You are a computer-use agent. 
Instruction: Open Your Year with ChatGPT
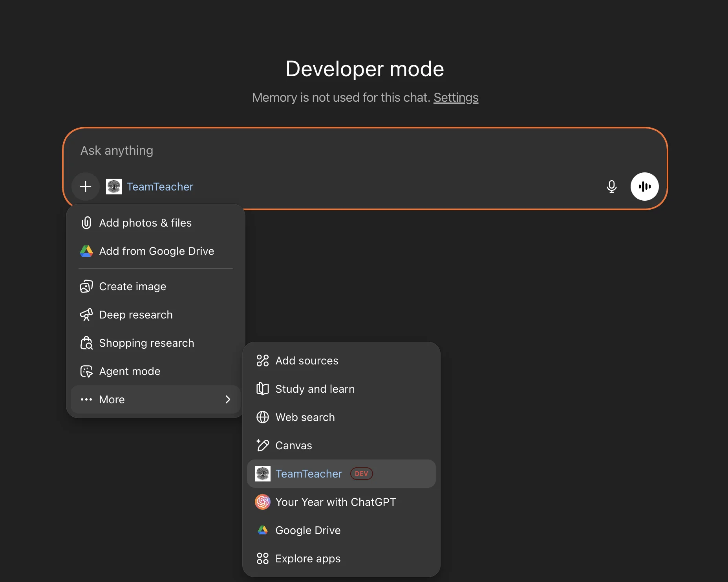click(x=335, y=502)
